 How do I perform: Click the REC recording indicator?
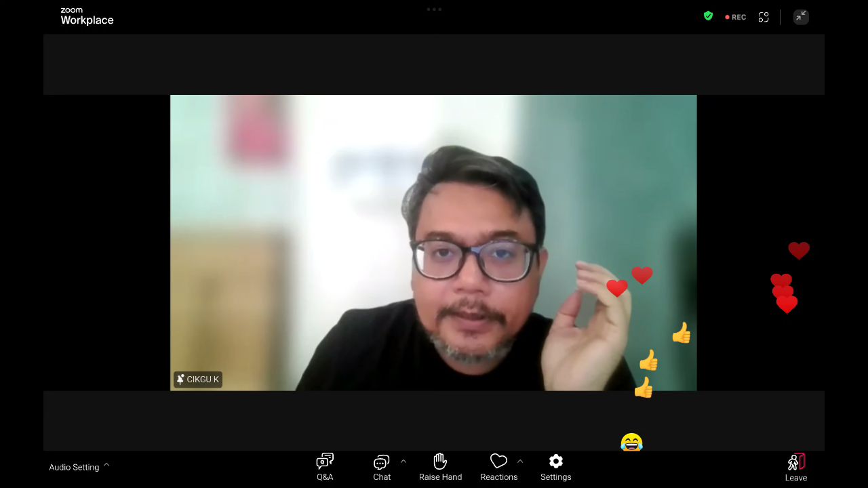[736, 17]
